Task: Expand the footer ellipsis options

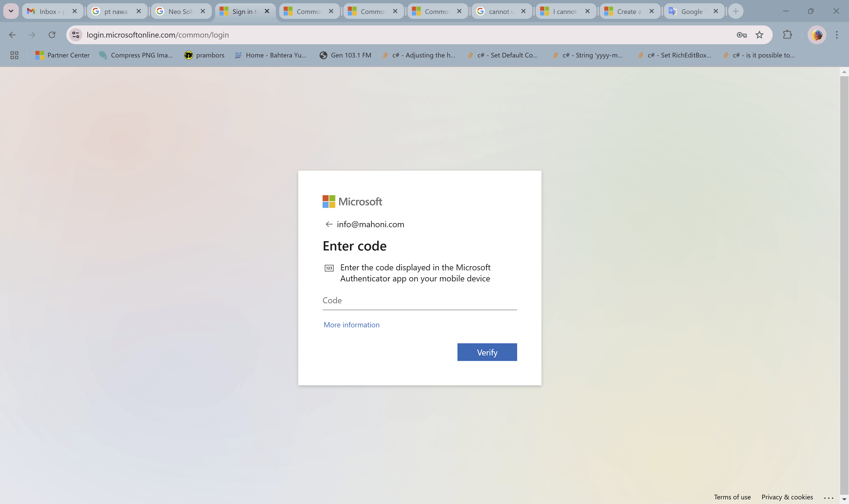Action: click(x=829, y=498)
